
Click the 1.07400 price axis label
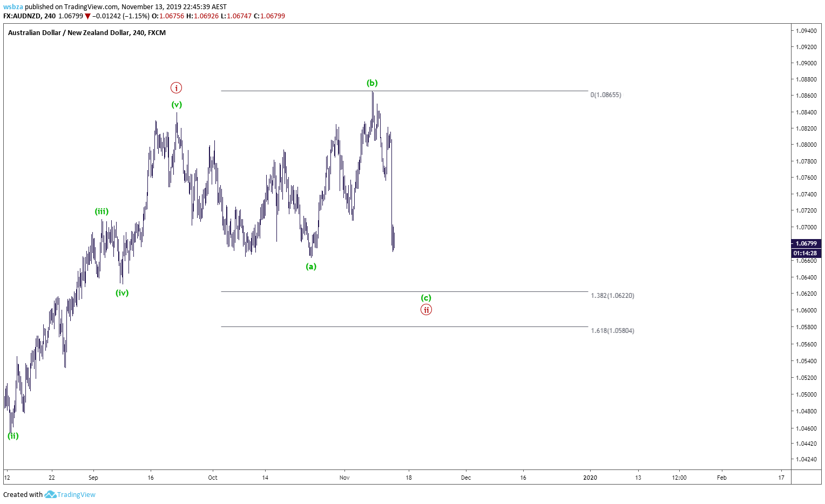[x=806, y=194]
